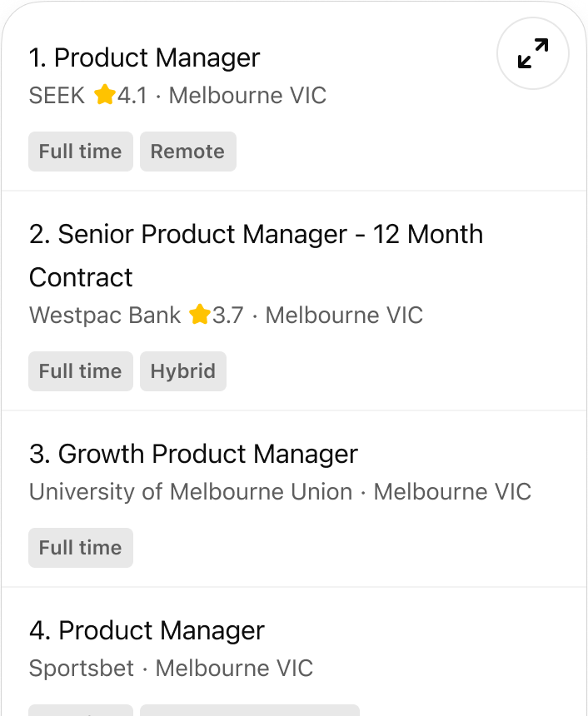This screenshot has height=716, width=588.
Task: Expand the Sportsbet Product Manager listing
Action: (x=147, y=630)
